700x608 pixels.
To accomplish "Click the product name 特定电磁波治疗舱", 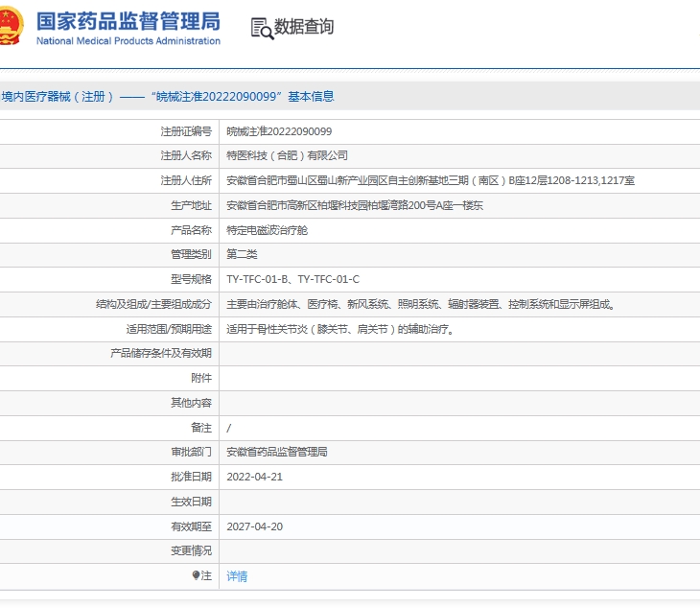I will tap(267, 230).
